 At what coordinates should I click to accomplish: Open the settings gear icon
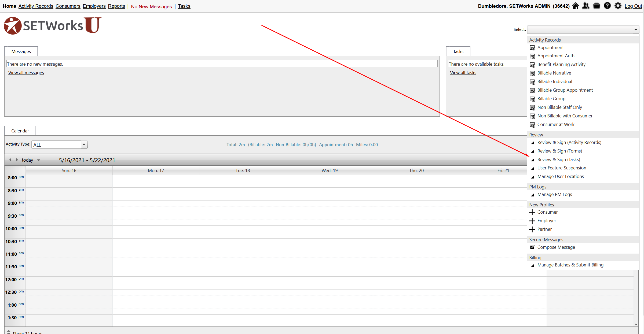(x=618, y=6)
